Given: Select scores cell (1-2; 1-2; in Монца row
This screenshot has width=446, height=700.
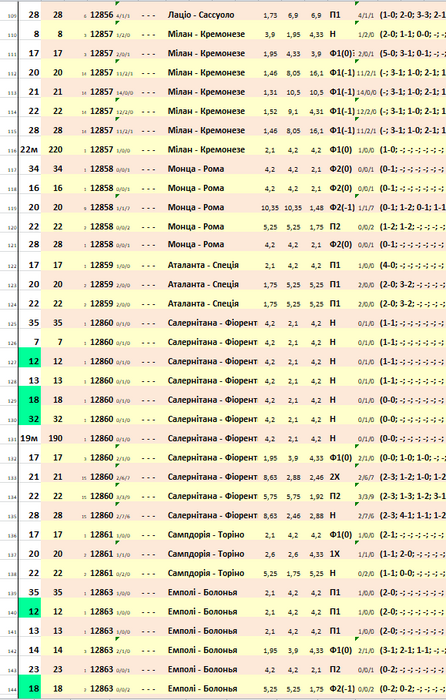Looking at the screenshot, I should pyautogui.click(x=412, y=226).
